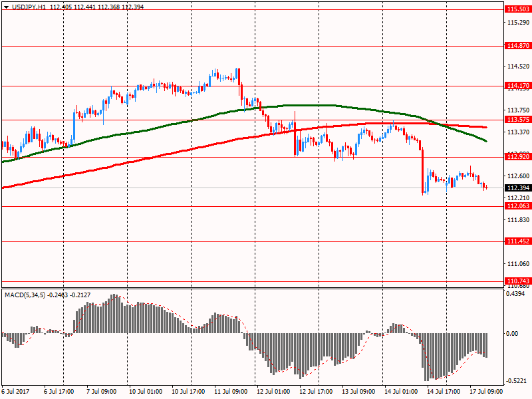Click the 112.920 red price level label
Viewport: 532px width, 399px height.
tap(518, 156)
